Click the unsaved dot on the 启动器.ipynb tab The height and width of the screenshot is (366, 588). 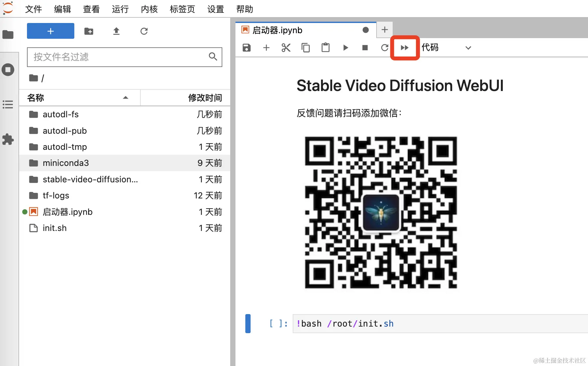point(366,30)
